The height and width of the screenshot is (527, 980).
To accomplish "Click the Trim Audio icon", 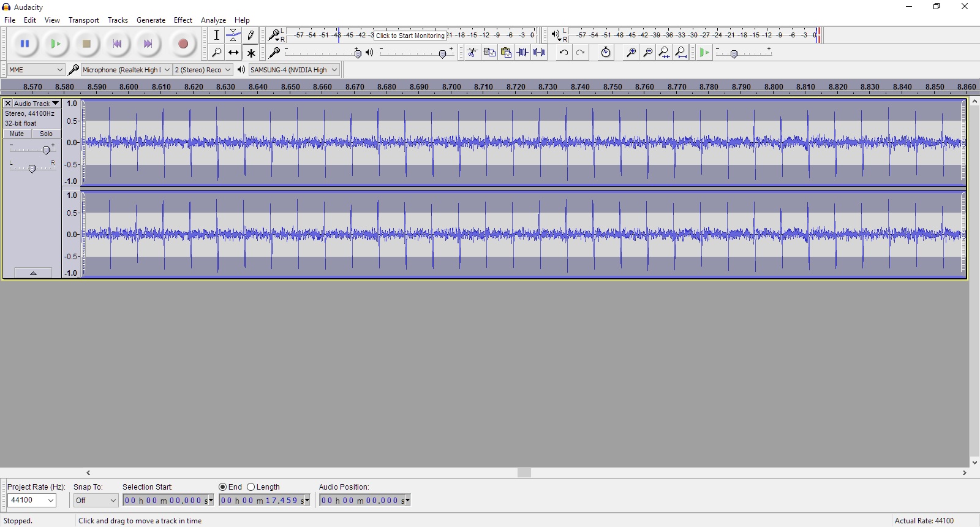I will (522, 53).
